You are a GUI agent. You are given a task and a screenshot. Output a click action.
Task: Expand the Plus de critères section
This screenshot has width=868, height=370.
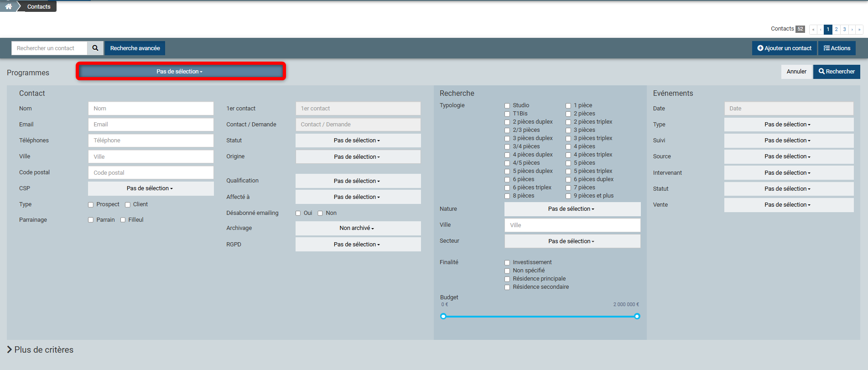tap(40, 349)
